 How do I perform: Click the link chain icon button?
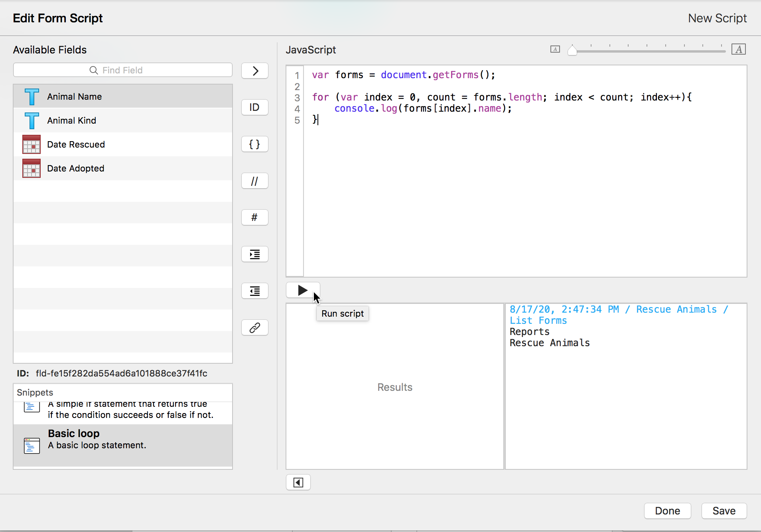pos(254,328)
